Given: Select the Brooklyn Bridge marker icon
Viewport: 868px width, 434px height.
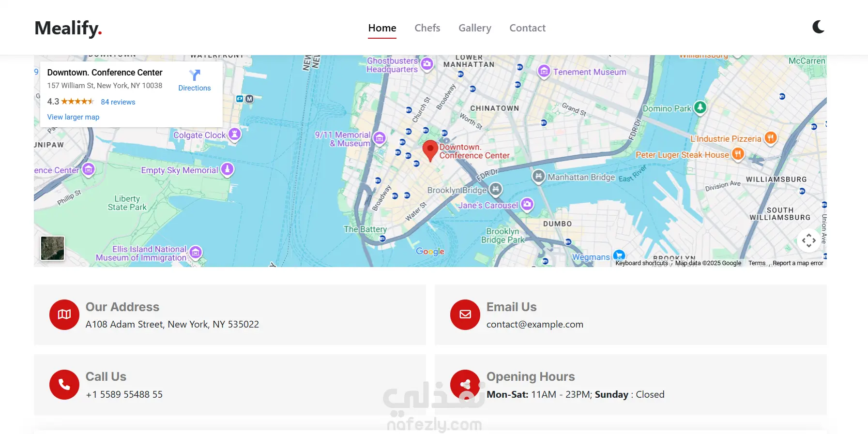Looking at the screenshot, I should pos(495,189).
